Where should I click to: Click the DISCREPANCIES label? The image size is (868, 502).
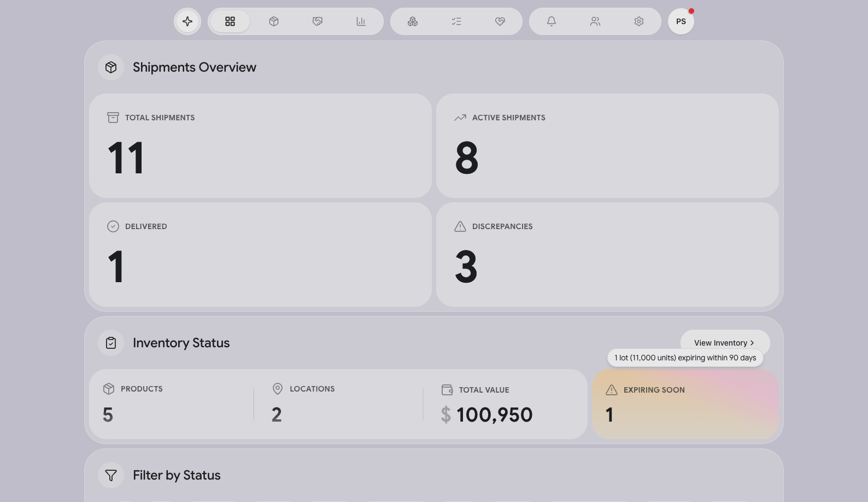(x=502, y=226)
